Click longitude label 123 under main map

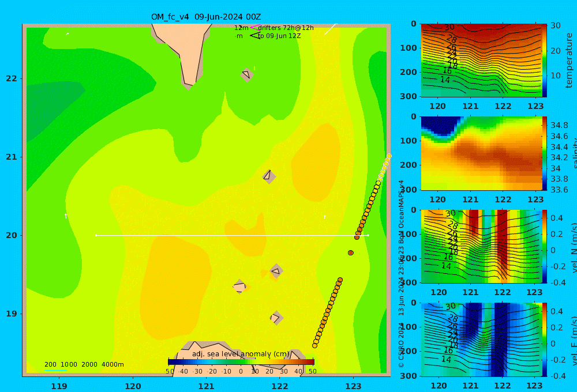click(x=353, y=386)
